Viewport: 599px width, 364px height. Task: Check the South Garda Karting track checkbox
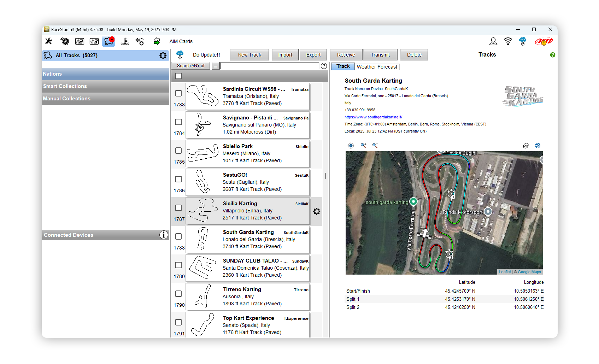coord(178,236)
